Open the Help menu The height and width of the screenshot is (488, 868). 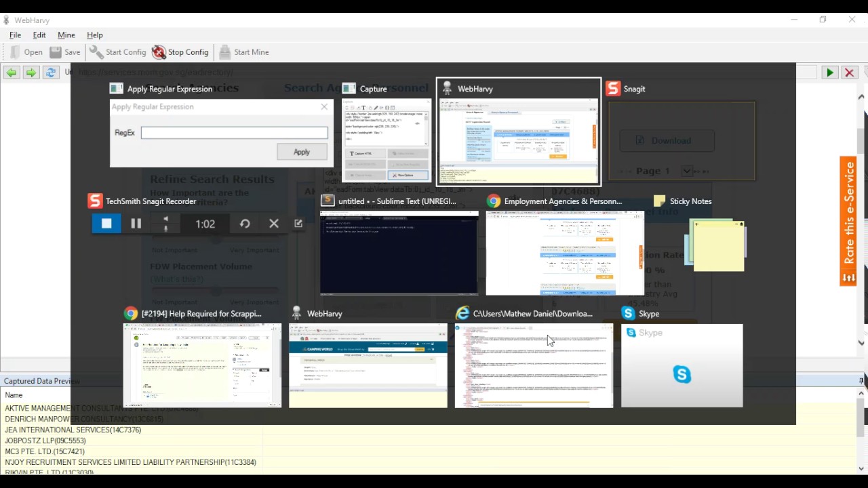[x=95, y=35]
